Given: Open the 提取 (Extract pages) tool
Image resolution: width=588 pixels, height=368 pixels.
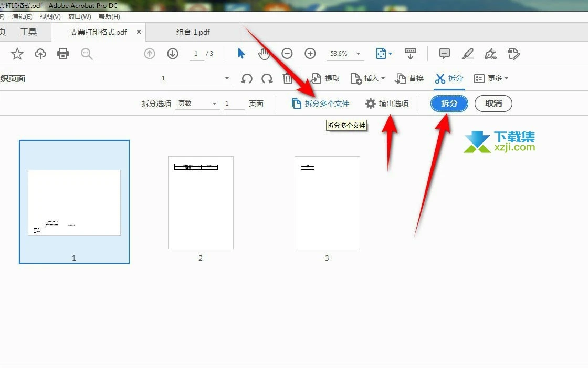Looking at the screenshot, I should point(324,78).
